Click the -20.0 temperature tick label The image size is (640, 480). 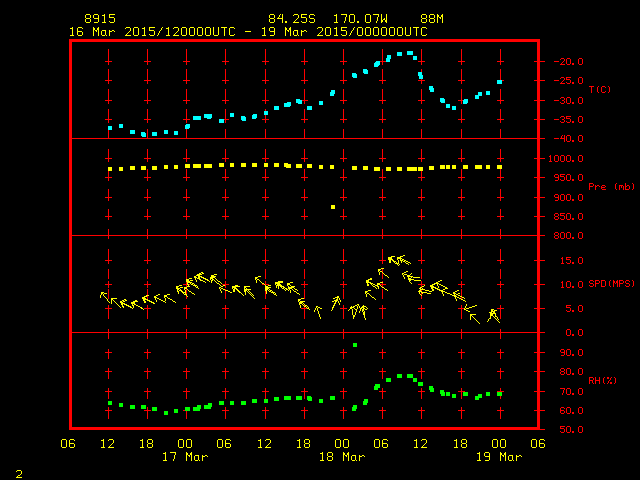click(x=568, y=62)
